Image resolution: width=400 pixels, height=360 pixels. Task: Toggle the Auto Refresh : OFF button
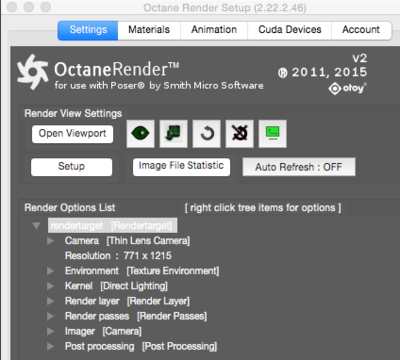click(x=299, y=167)
